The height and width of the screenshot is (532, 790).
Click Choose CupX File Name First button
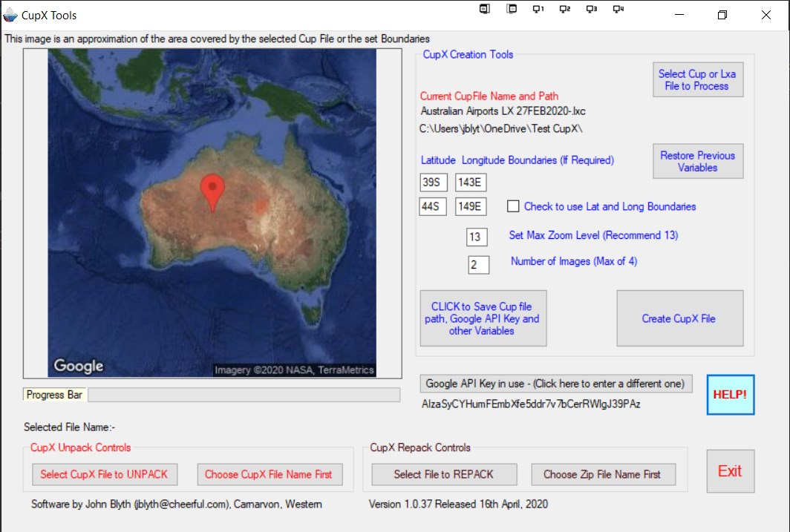pos(270,474)
